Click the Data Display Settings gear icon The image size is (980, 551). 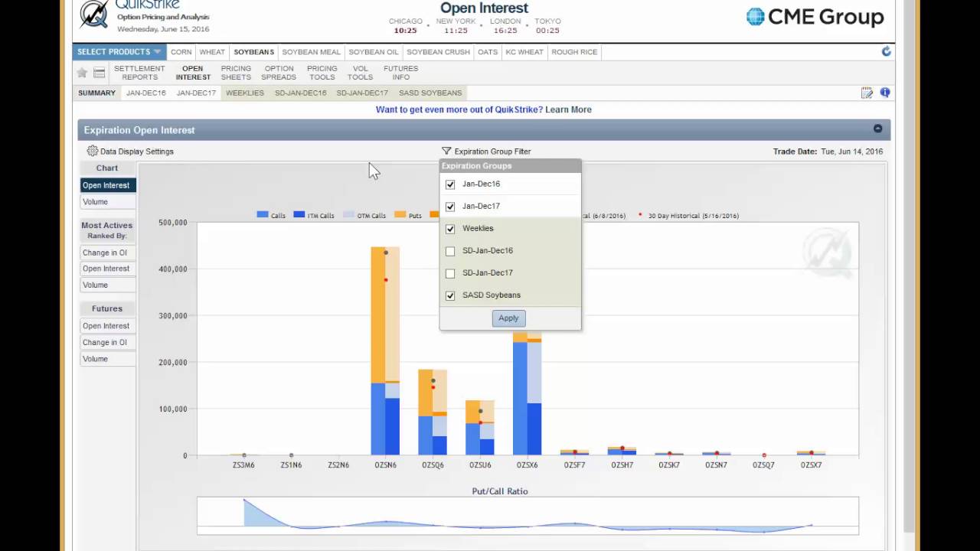pos(93,151)
